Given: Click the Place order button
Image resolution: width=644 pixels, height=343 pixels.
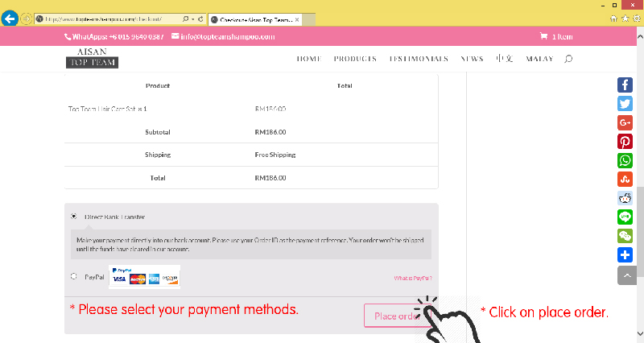Looking at the screenshot, I should pyautogui.click(x=396, y=316).
